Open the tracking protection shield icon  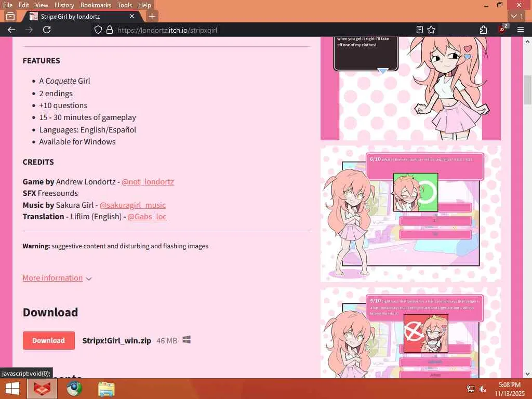[x=98, y=30]
